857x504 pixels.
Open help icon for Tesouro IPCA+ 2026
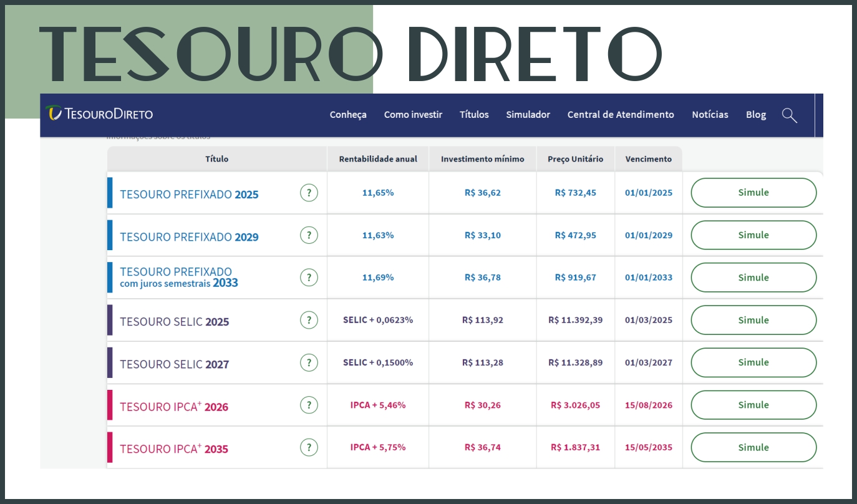[309, 405]
